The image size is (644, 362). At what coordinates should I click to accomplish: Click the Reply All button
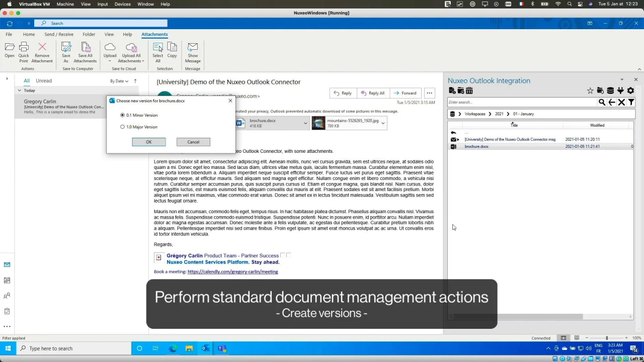click(372, 93)
